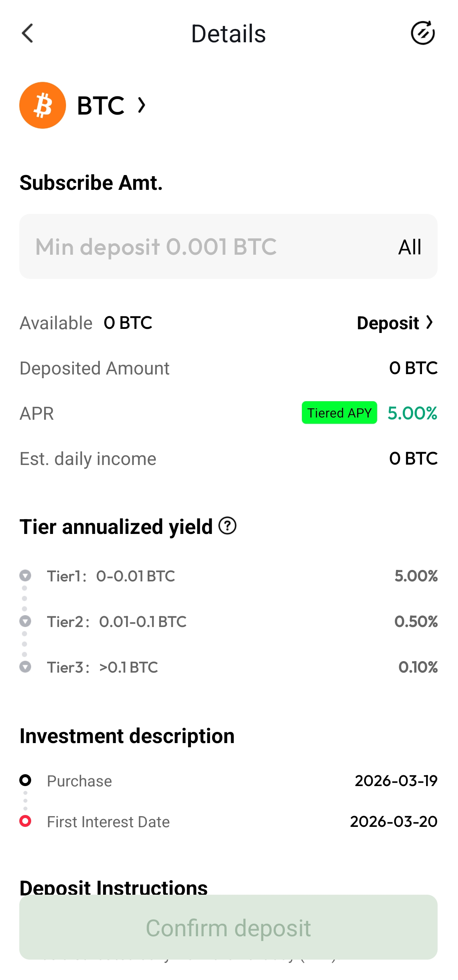Tap the green Tiered APY badge

(x=339, y=413)
